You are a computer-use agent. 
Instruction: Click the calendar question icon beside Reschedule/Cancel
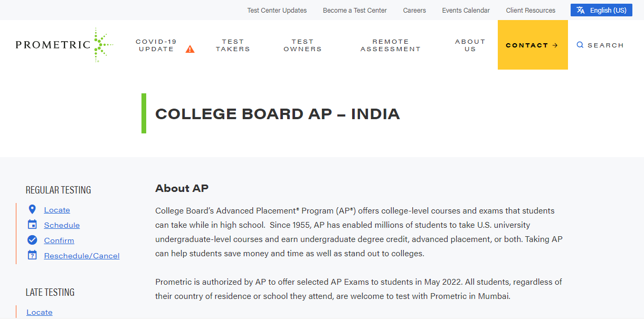(32, 255)
